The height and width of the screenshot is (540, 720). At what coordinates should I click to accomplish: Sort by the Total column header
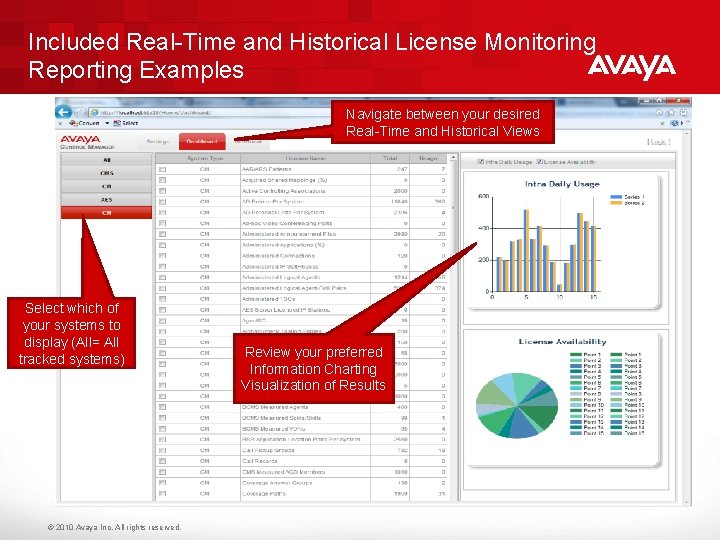tap(390, 158)
